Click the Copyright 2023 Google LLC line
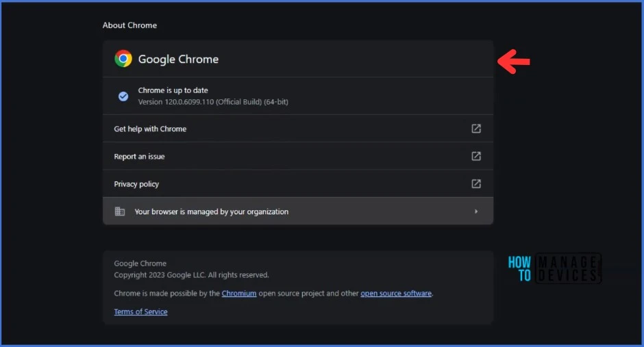Viewport: 644px width, 347px height. pyautogui.click(x=191, y=275)
